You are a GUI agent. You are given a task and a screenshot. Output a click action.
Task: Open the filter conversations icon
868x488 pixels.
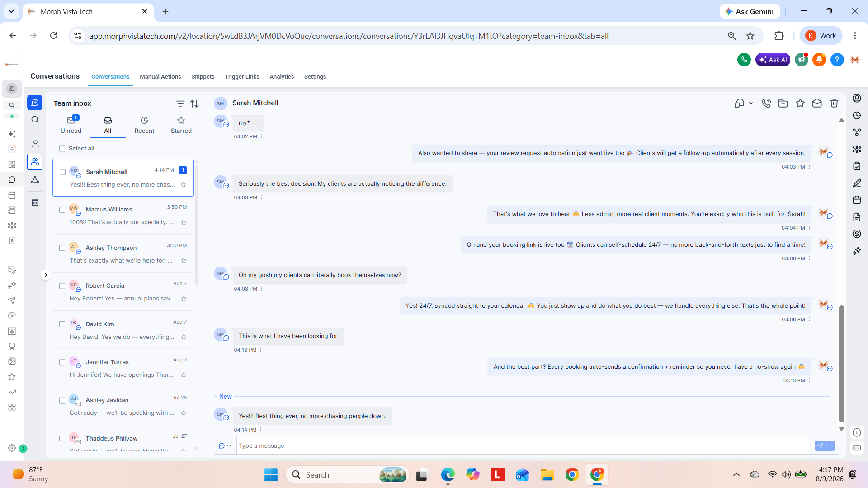180,103
